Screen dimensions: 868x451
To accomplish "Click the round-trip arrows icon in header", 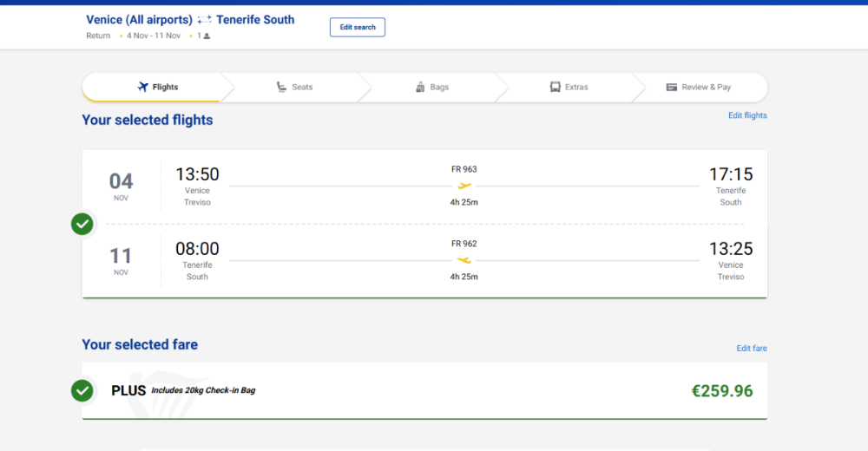I will 204,20.
